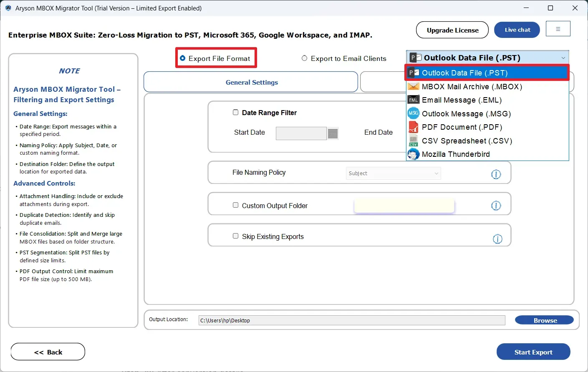
Task: Click the EML Email Message icon
Action: tap(413, 100)
